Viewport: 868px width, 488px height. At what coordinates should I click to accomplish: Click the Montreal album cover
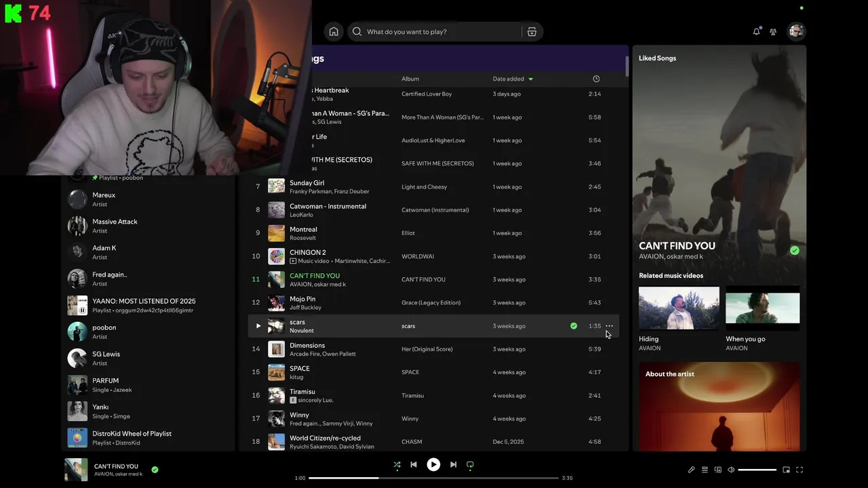tap(276, 233)
